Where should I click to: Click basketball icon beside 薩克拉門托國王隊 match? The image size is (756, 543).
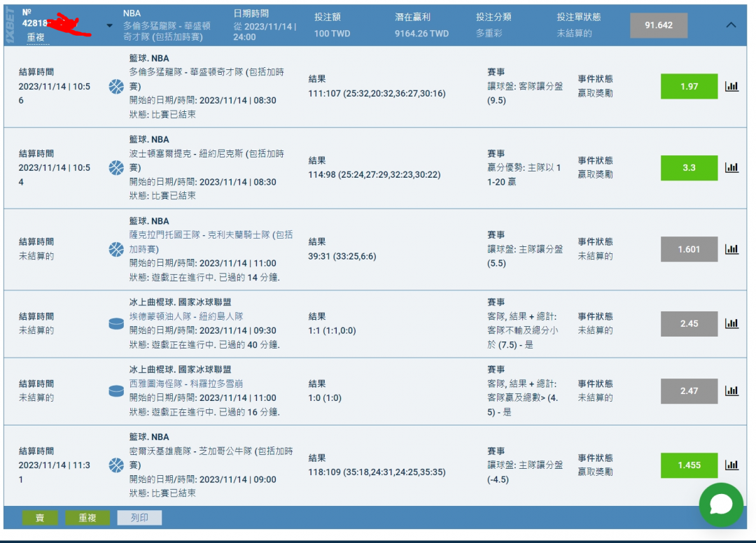tap(116, 249)
